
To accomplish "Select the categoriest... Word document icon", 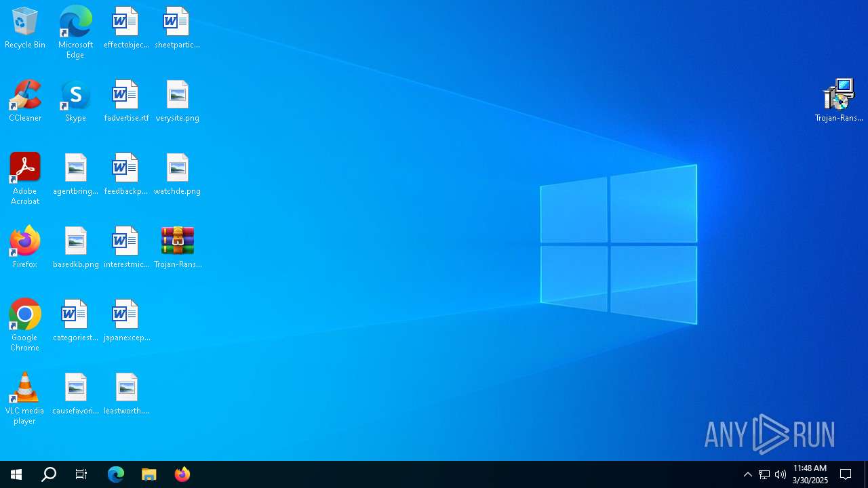I will click(75, 321).
